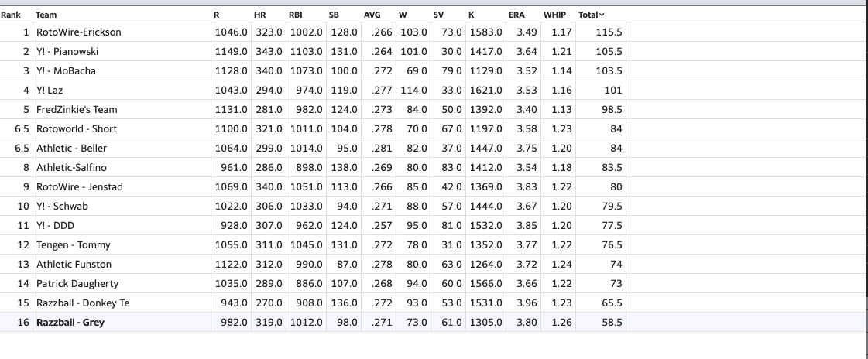Screen dimensions: 868x359
Task: Click rank 16 beside Razzball - Grey
Action: point(22,323)
